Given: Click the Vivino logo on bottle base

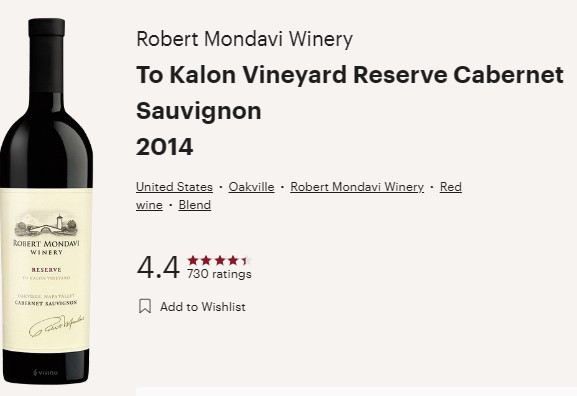Looking at the screenshot, I should point(46,372).
